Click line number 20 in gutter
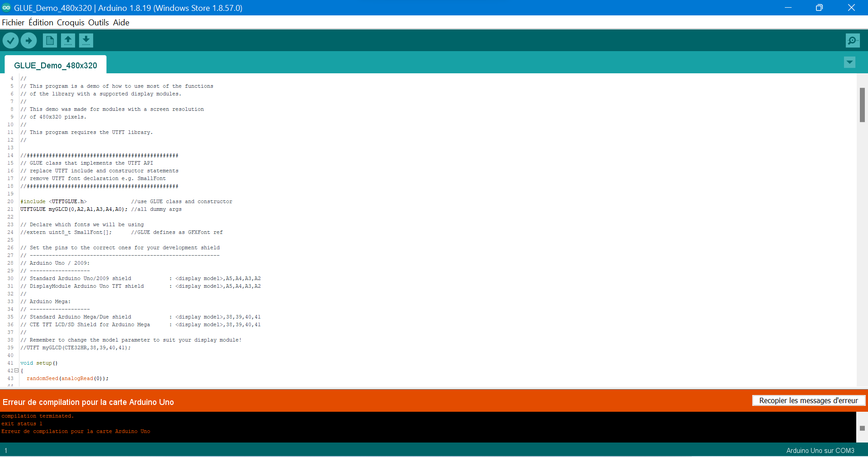The width and height of the screenshot is (868, 457). click(x=10, y=202)
